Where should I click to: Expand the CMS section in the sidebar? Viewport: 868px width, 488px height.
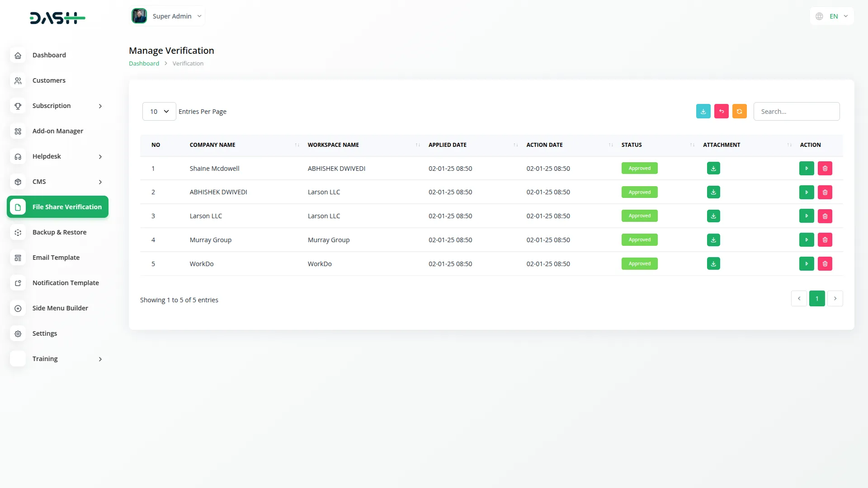tap(58, 182)
